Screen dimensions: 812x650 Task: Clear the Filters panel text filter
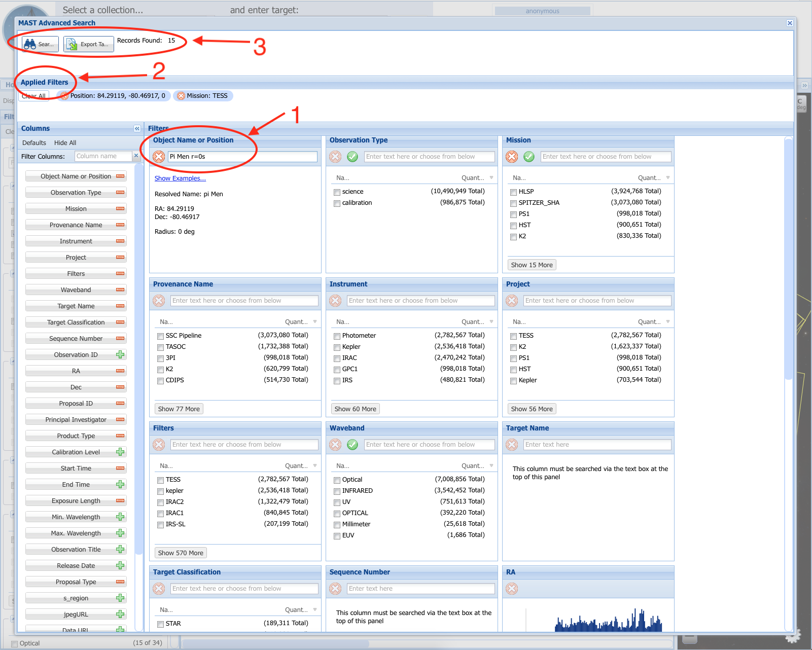pos(159,445)
